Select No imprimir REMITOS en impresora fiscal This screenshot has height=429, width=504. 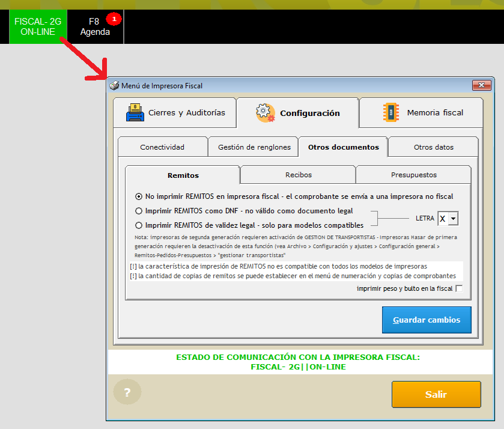[x=139, y=196]
